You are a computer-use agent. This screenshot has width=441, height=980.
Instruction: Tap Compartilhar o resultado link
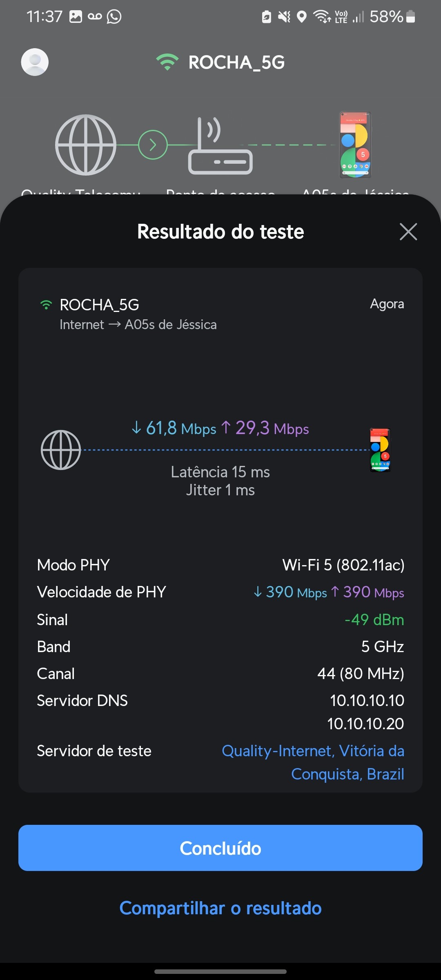click(220, 908)
